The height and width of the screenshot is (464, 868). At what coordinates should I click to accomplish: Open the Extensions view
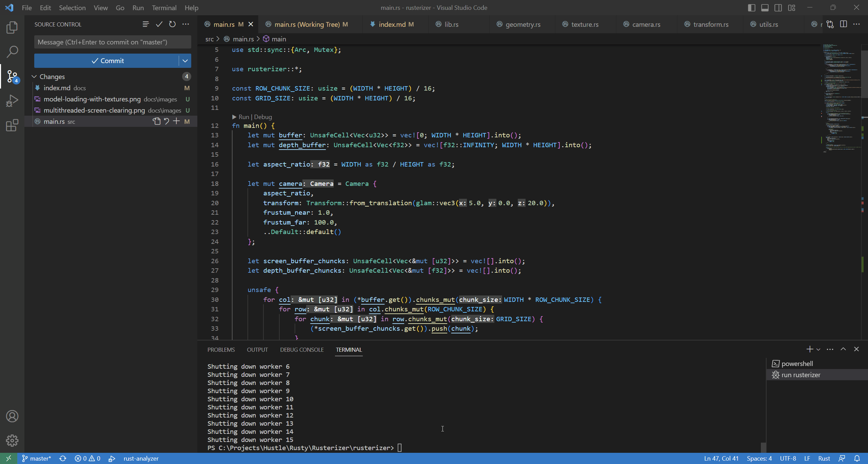12,125
